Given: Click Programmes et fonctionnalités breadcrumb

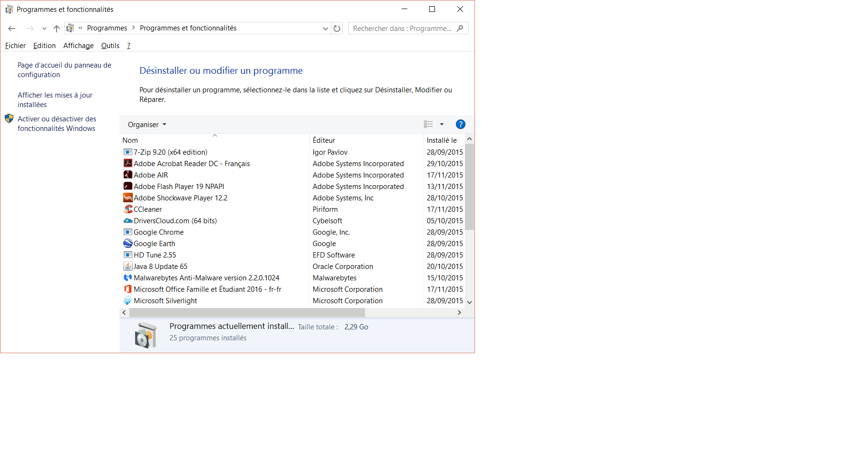Looking at the screenshot, I should coord(188,28).
